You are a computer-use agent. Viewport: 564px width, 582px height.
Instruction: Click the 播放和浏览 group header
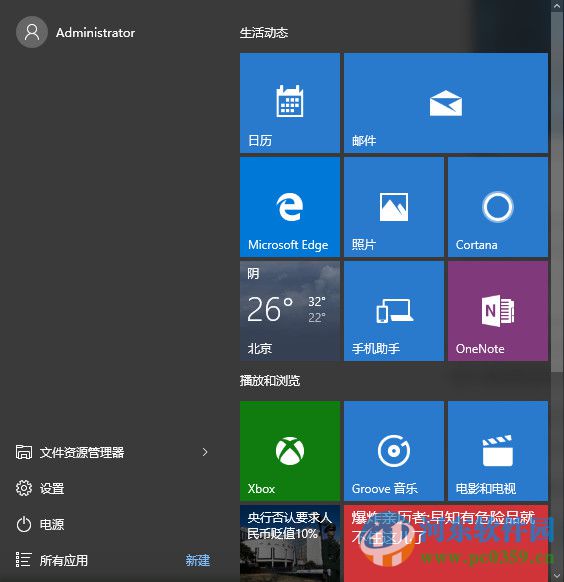(270, 380)
